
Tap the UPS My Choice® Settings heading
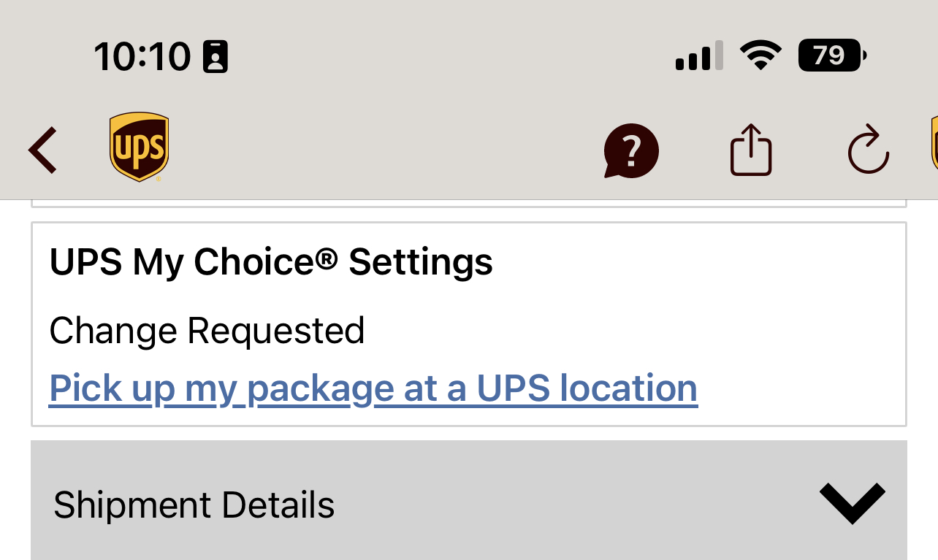270,261
